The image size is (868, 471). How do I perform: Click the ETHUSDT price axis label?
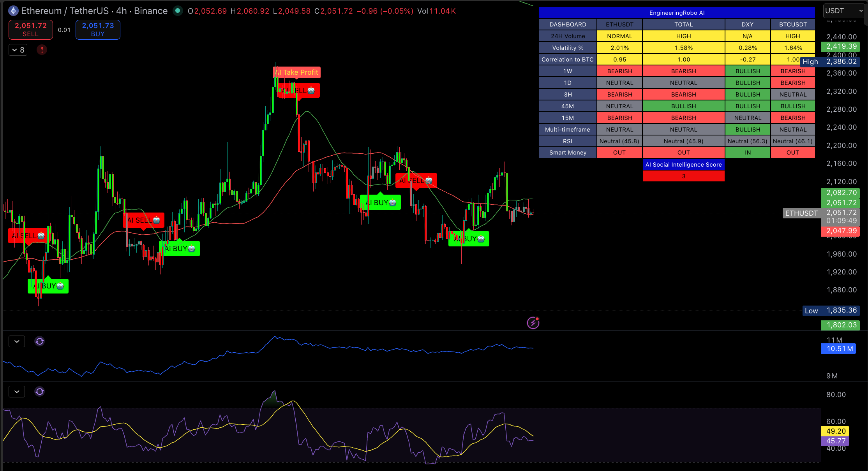coord(801,213)
